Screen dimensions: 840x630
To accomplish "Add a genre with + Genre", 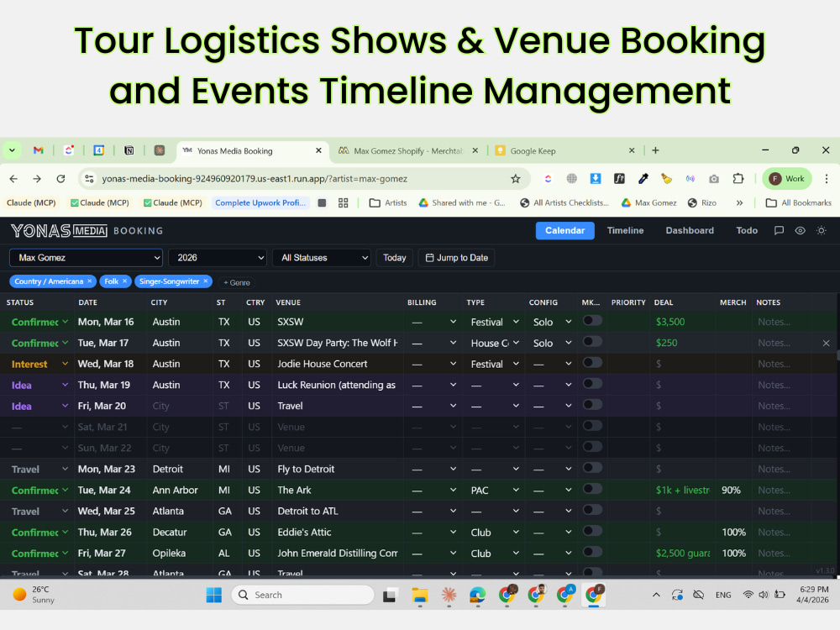I will click(x=237, y=282).
